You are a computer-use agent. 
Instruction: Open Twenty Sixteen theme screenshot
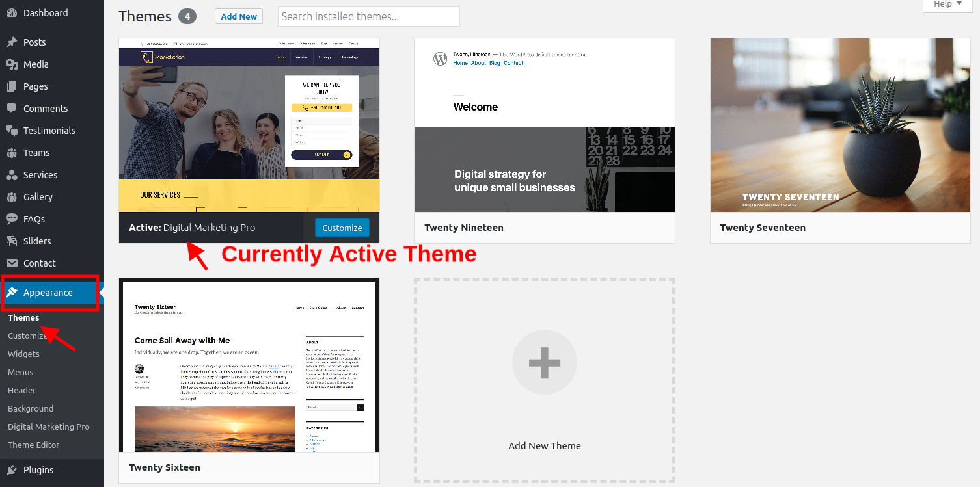pyautogui.click(x=249, y=365)
